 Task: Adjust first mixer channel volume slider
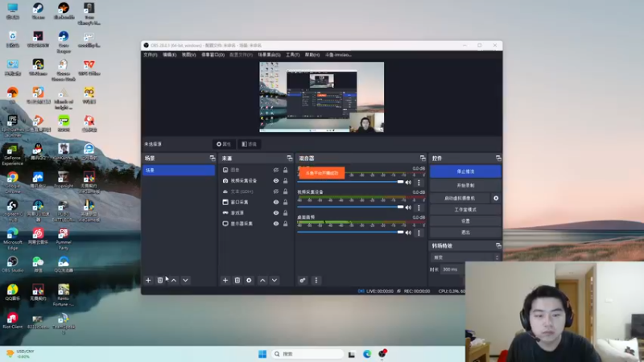tap(350, 182)
